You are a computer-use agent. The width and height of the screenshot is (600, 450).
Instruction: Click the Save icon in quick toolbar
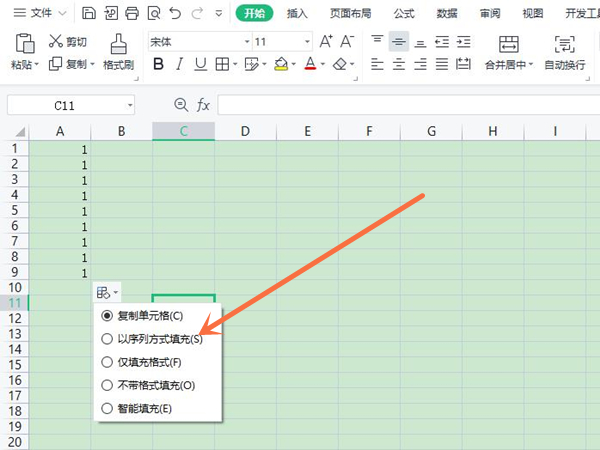(89, 13)
